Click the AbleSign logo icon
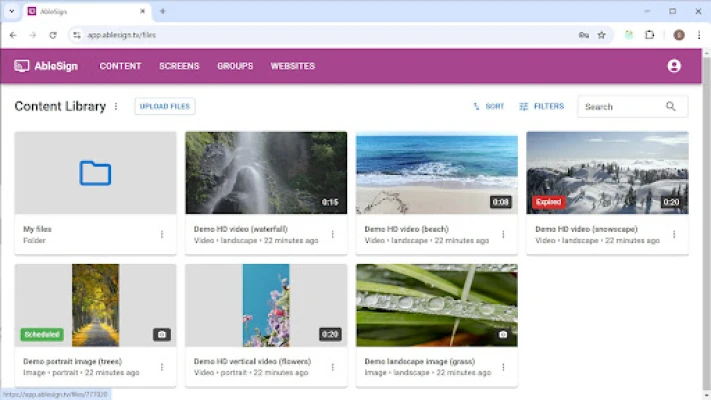The width and height of the screenshot is (711, 400). pyautogui.click(x=22, y=66)
